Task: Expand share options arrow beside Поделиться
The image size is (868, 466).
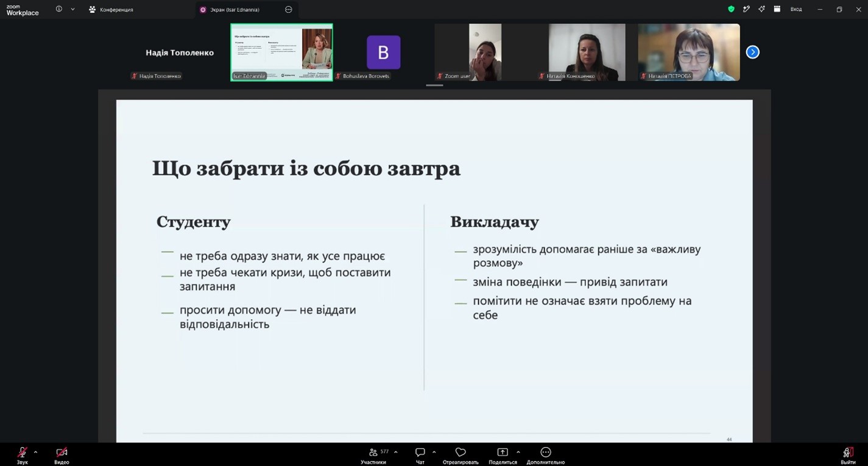Action: (x=518, y=452)
